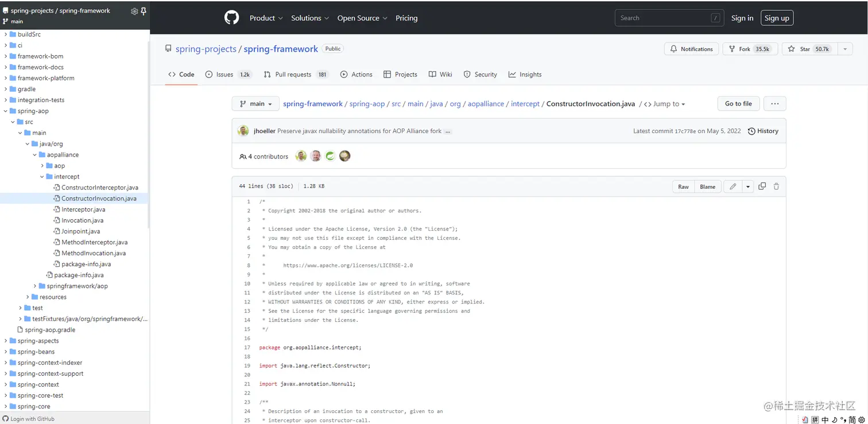Viewport: 868px width, 424px height.
Task: View the file commit History
Action: [x=763, y=131]
